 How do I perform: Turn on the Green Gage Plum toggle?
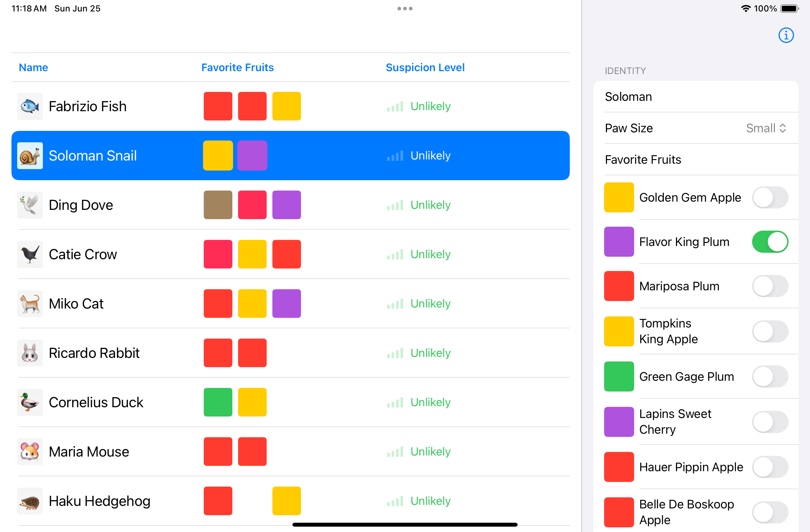coord(770,376)
